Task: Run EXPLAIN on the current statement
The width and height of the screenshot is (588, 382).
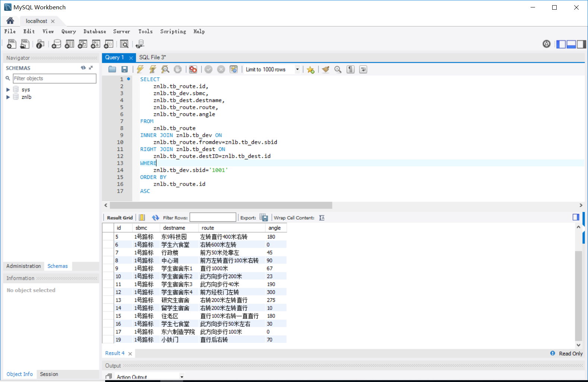Action: tap(165, 69)
